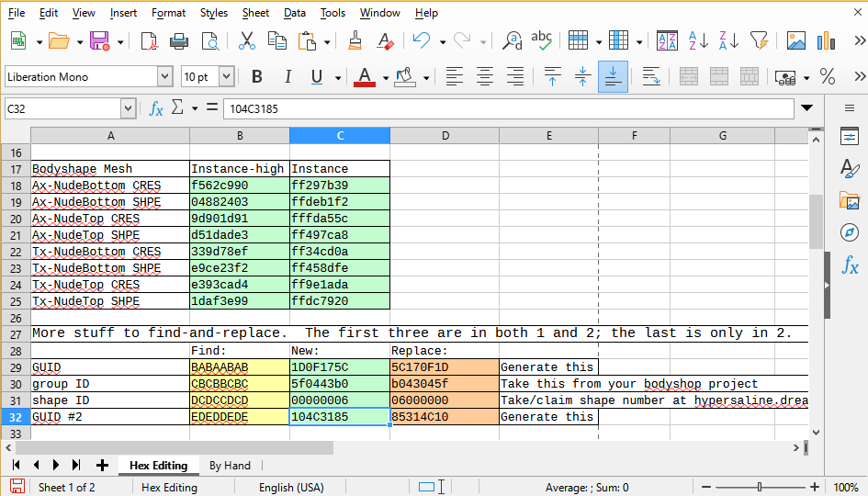Click the Sum sigma icon
This screenshot has height=496, width=868.
177,107
